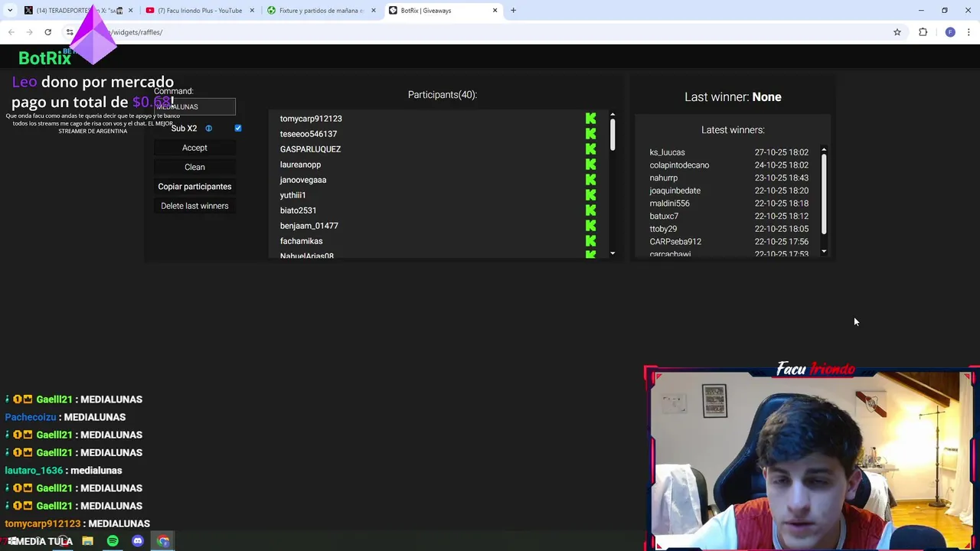Click the Sub X2 info icon
Screen dimensions: 980x551
click(x=208, y=129)
